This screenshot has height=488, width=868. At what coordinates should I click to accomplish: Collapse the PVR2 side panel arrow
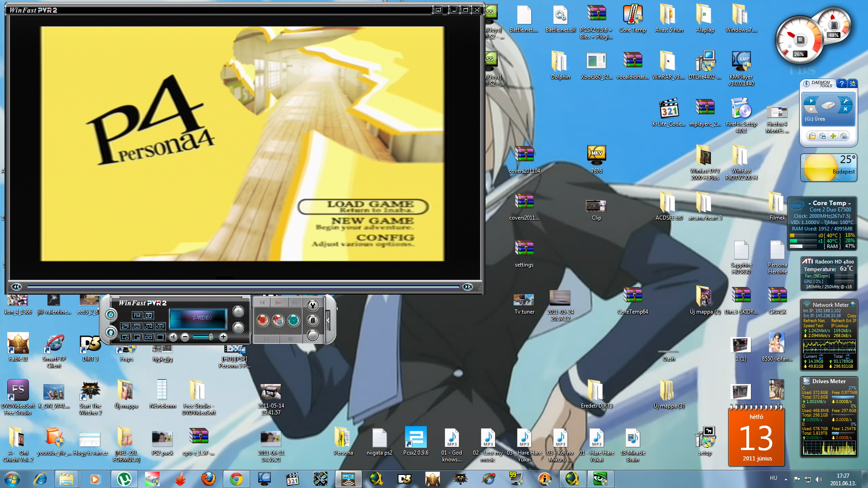328,320
